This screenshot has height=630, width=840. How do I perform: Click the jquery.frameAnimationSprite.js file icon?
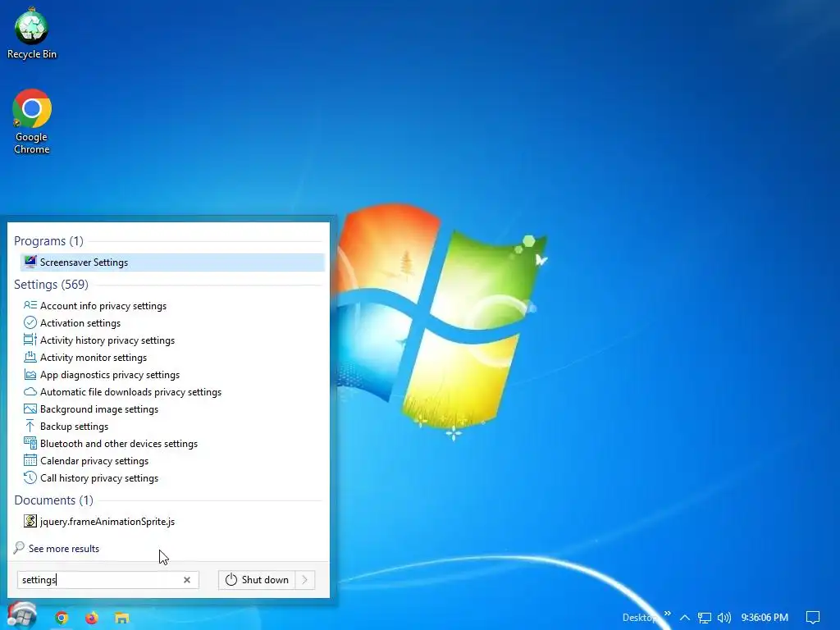(x=30, y=521)
